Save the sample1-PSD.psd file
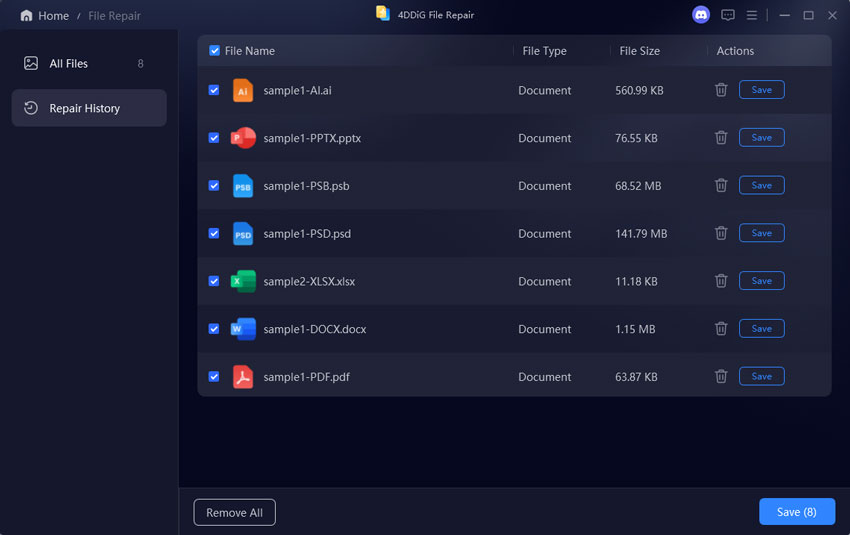850x535 pixels. [761, 233]
